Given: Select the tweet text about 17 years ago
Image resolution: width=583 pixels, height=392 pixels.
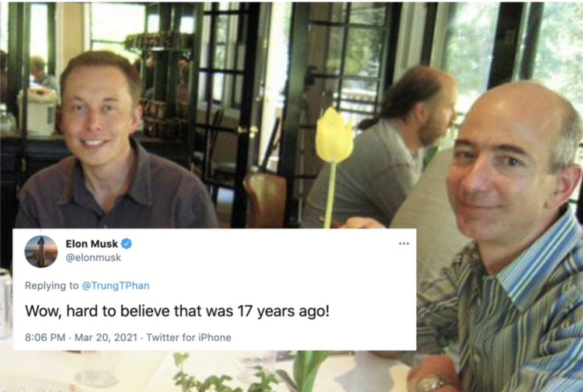Looking at the screenshot, I should [x=177, y=311].
